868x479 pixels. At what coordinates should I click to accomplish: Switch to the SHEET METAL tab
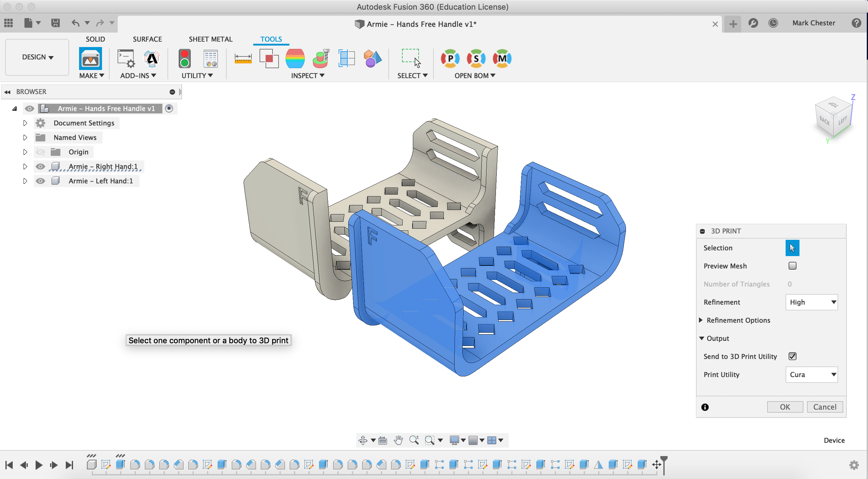(x=211, y=39)
